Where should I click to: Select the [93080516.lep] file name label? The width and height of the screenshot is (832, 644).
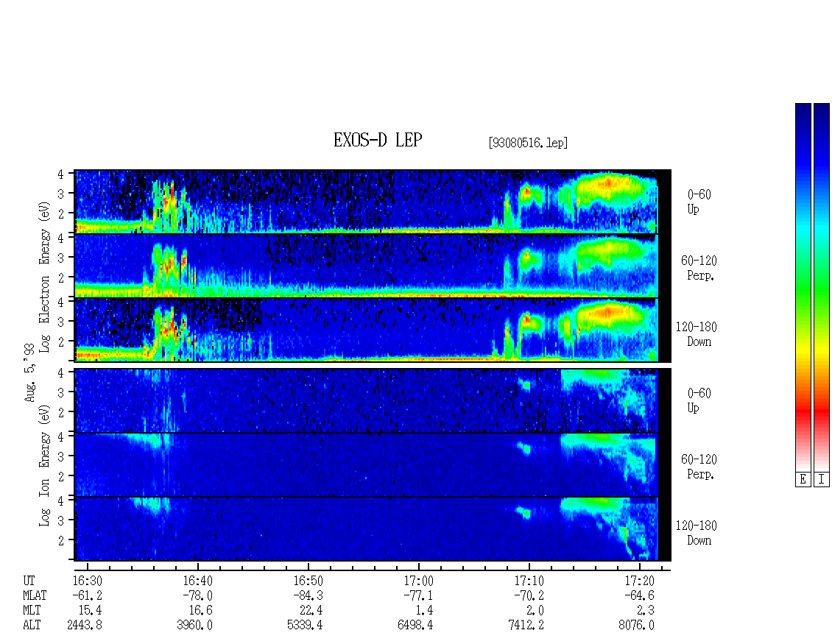tap(528, 143)
